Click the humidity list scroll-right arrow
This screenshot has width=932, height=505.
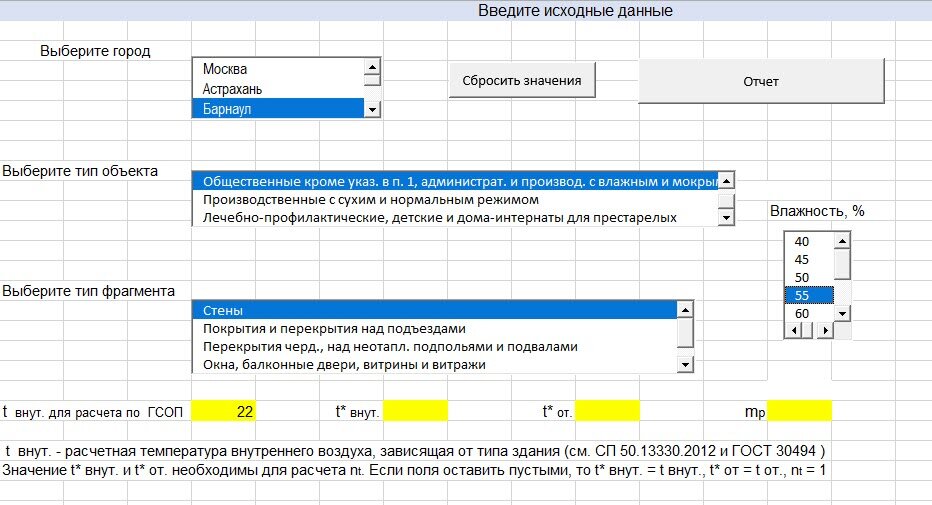click(x=825, y=330)
